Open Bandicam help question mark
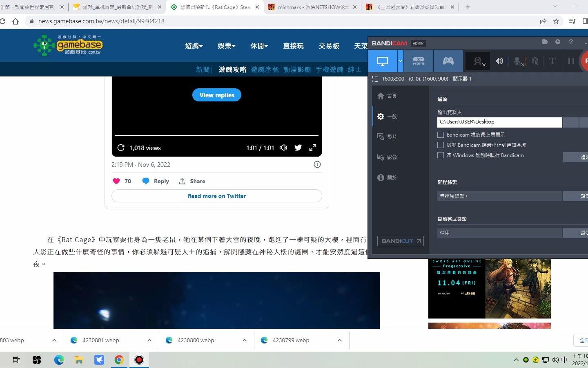Viewport: 588px width, 368px height. [x=571, y=42]
